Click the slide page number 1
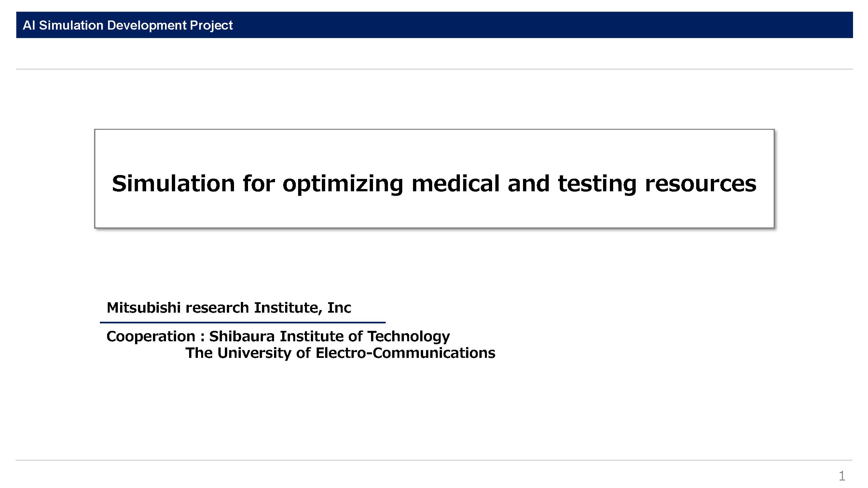This screenshot has width=868, height=488. pos(842,476)
